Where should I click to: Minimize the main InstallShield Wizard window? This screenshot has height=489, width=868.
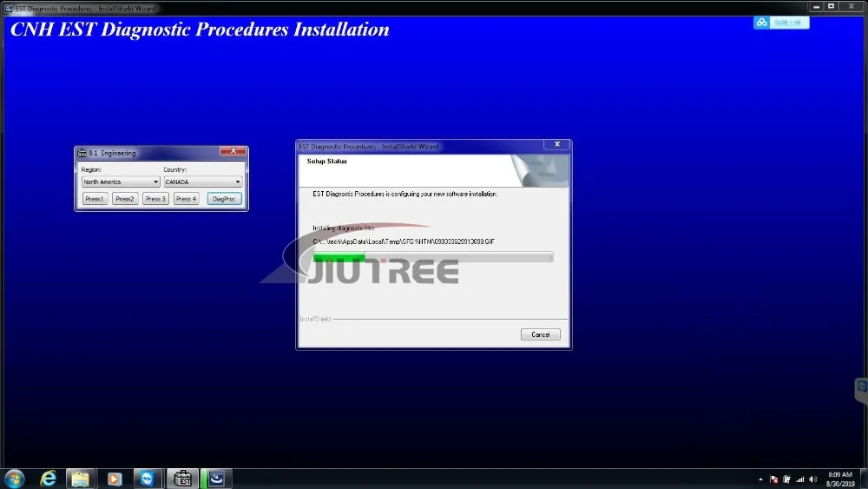coord(817,7)
